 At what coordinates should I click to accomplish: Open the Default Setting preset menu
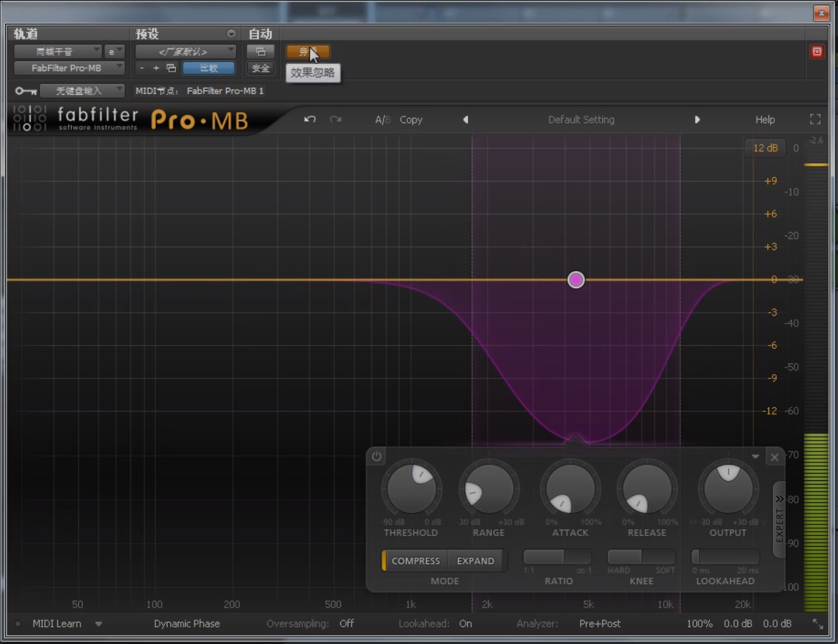(x=581, y=119)
